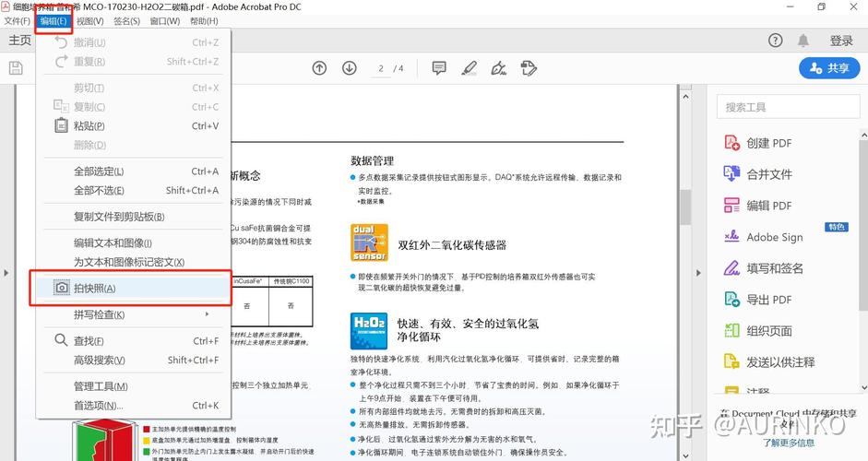Choose 编辑文本和图像(I)
Viewport: 868px width, 461px height.
coord(134,243)
